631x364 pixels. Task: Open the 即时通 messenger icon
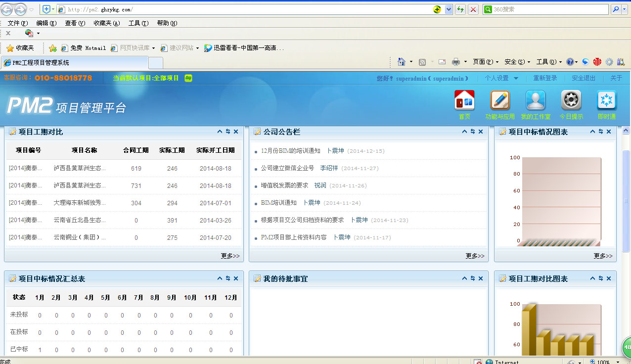[607, 100]
